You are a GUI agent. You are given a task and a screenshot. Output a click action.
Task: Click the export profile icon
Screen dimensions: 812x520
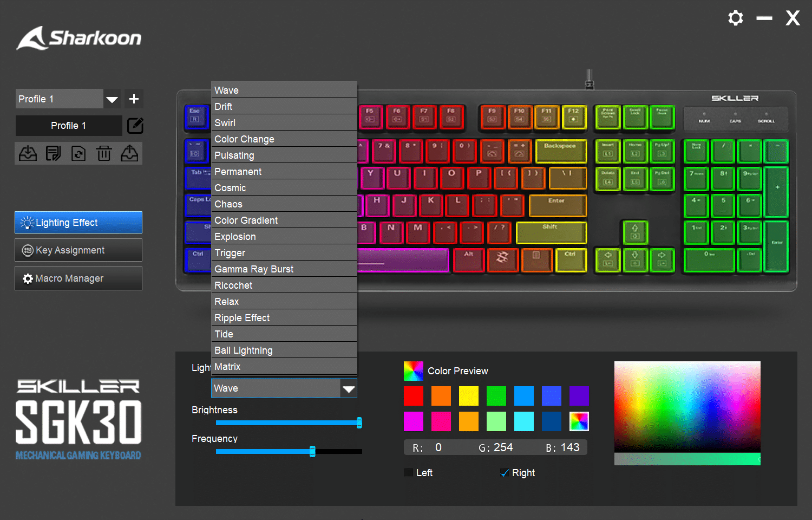click(129, 154)
